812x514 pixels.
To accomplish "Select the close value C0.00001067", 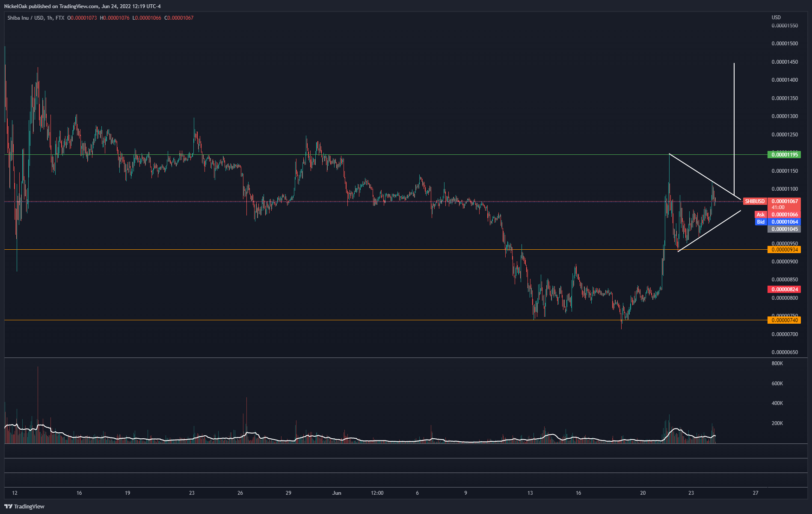I will [179, 18].
